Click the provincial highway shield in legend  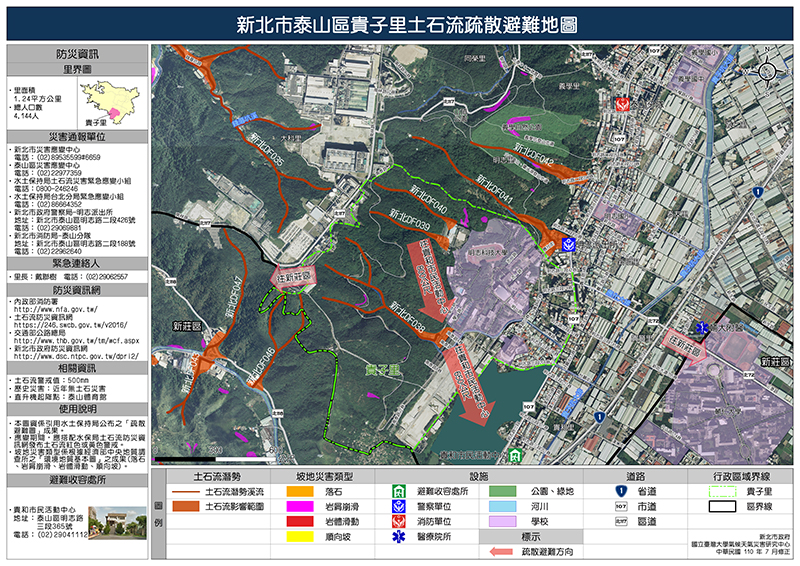coord(621,492)
